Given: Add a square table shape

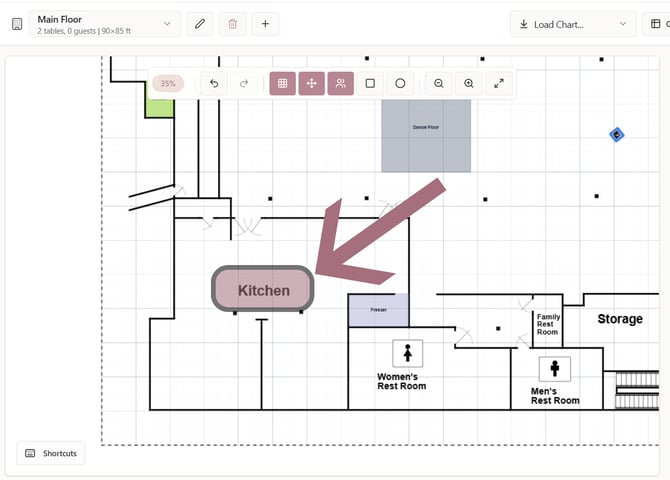Looking at the screenshot, I should [x=370, y=84].
